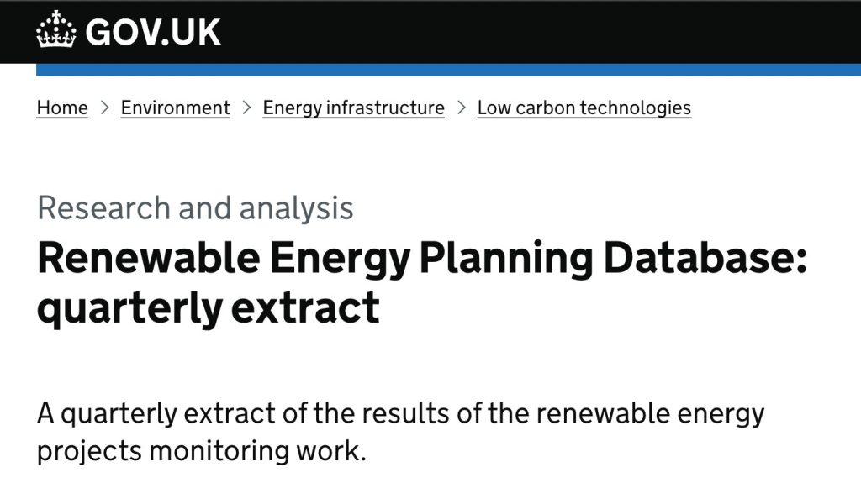
Task: Click the 'A quarterly extract of' summary line
Action: pos(401,413)
